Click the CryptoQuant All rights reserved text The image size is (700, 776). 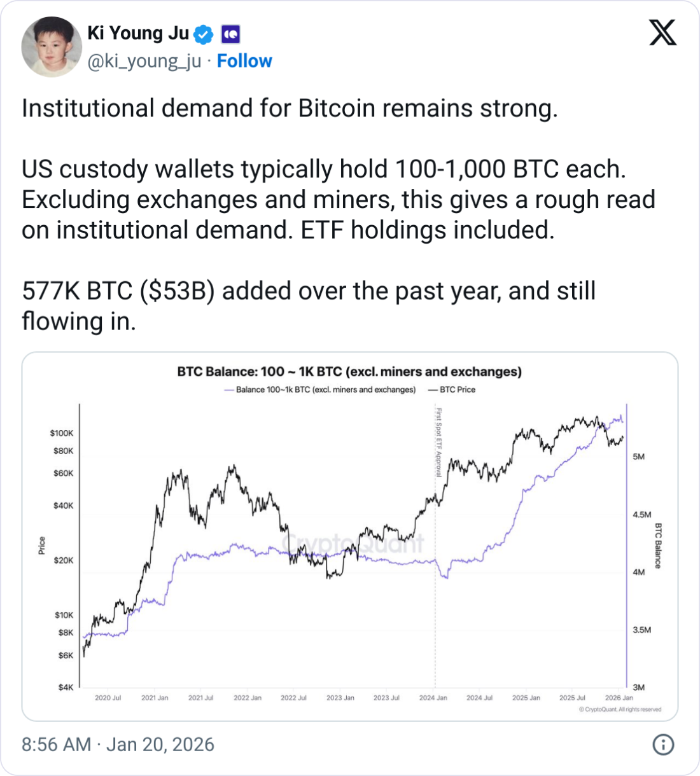620,709
